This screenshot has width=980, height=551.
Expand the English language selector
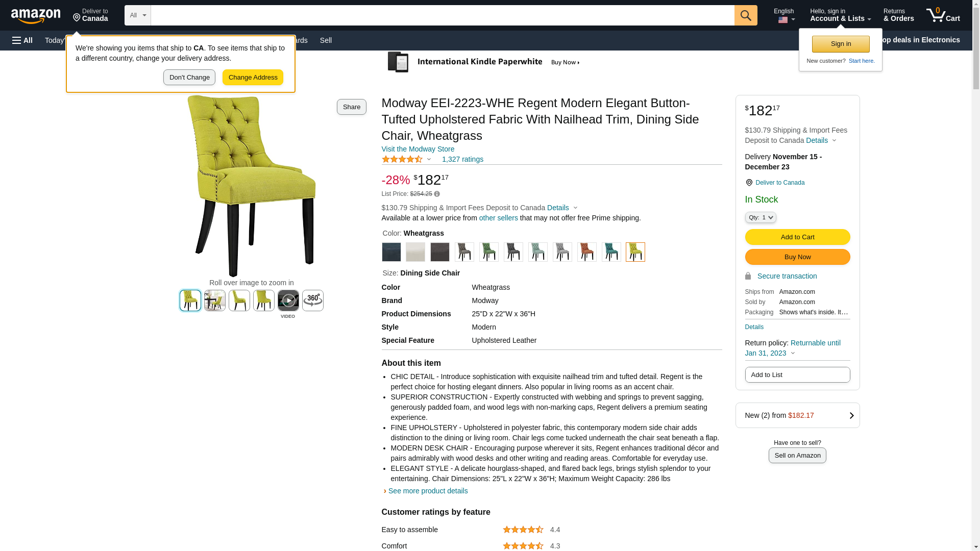tap(784, 15)
